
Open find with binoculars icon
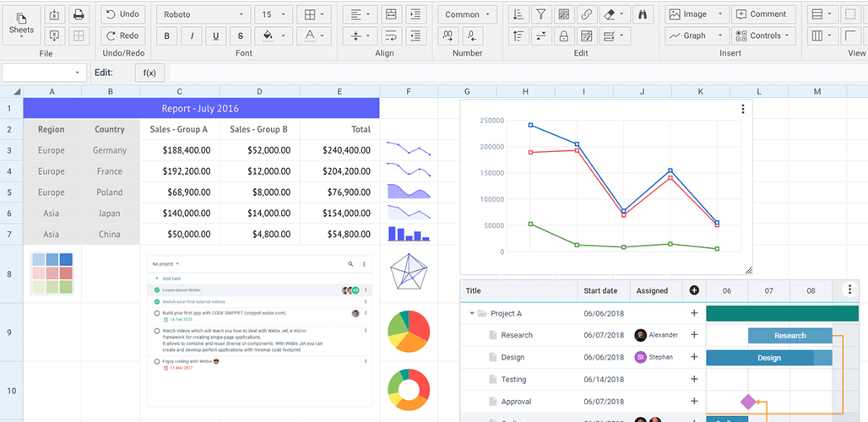pyautogui.click(x=643, y=14)
